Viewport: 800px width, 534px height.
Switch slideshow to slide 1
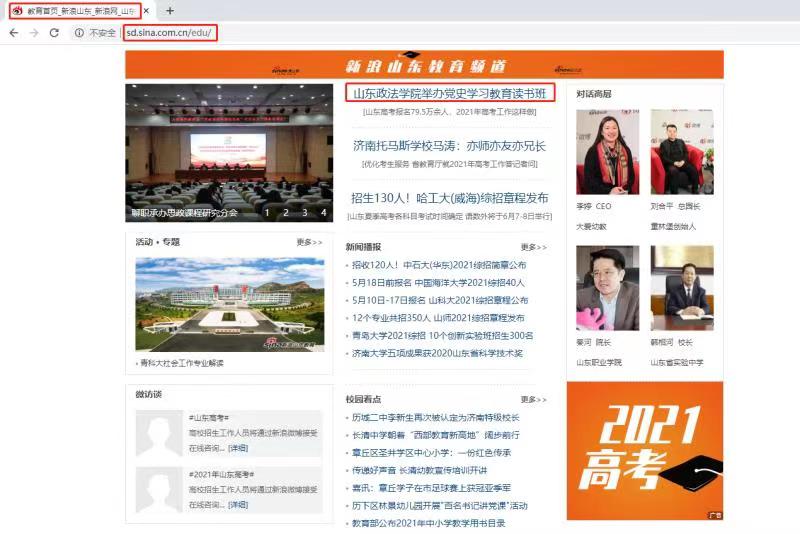(266, 213)
